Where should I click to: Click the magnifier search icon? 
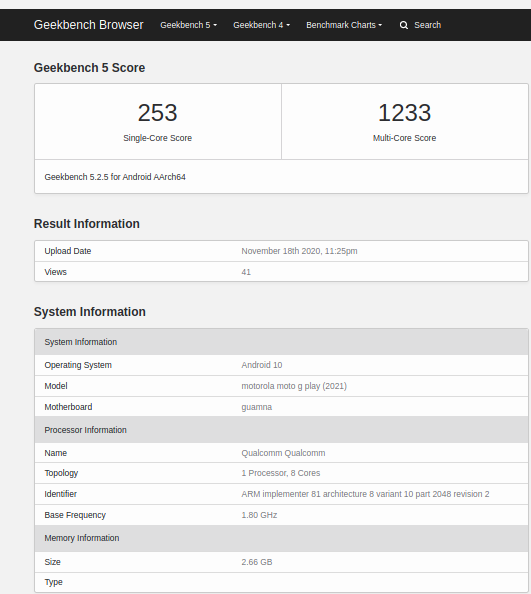(x=404, y=25)
